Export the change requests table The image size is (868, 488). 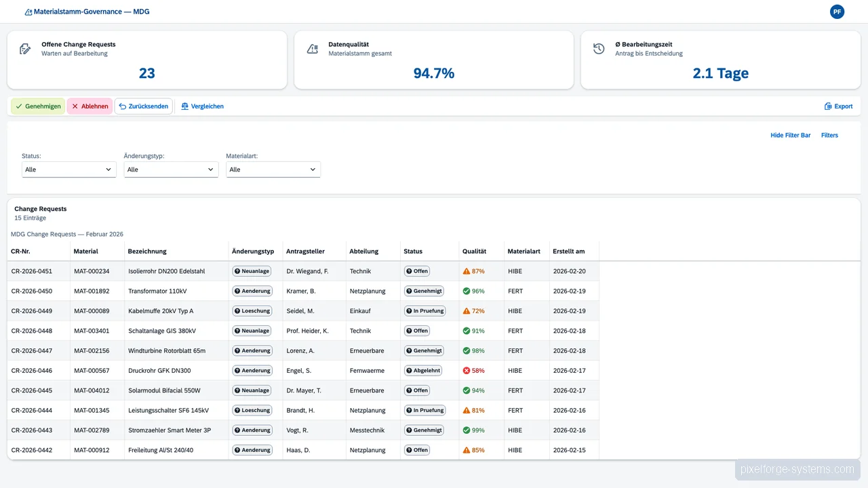point(838,106)
